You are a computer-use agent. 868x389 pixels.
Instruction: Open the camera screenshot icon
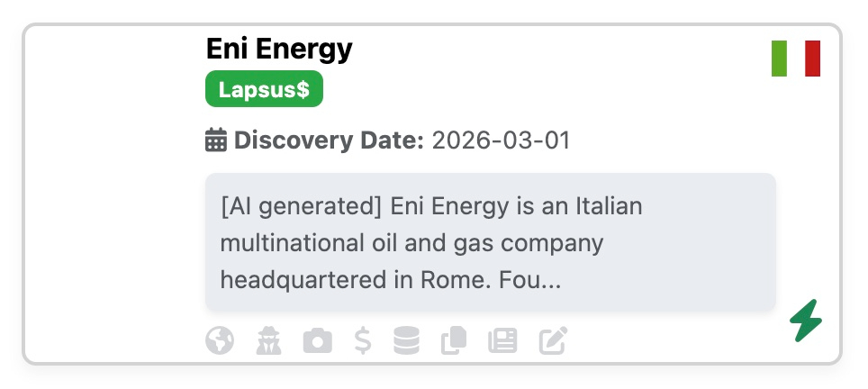click(316, 340)
